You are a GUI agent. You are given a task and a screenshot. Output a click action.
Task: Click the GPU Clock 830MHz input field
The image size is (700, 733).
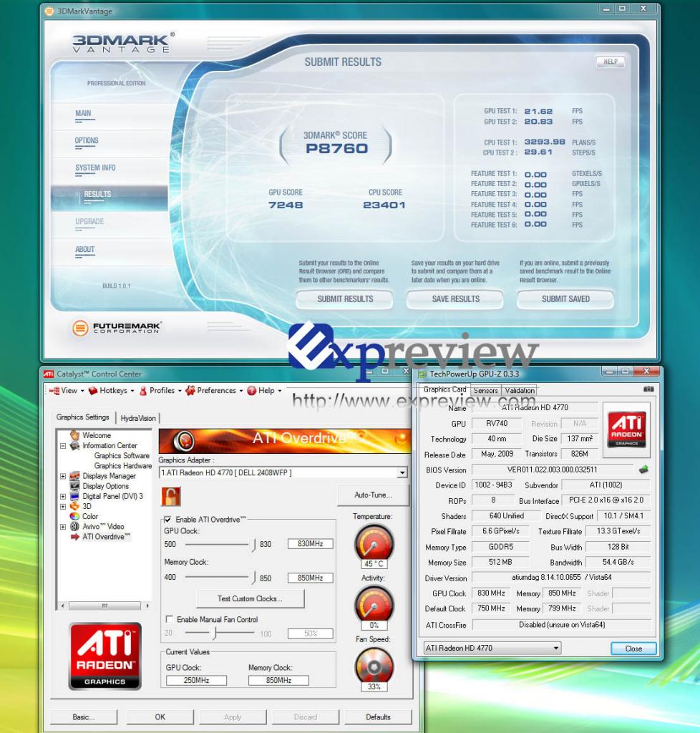click(x=311, y=544)
